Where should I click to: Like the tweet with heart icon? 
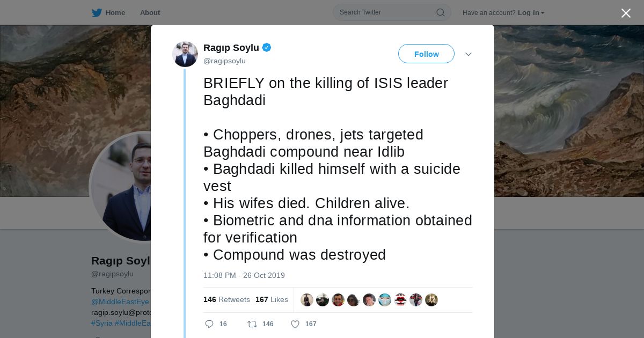tap(295, 324)
